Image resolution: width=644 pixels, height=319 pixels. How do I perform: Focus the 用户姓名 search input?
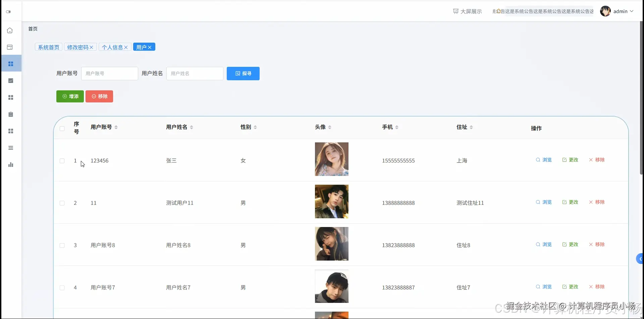[x=195, y=74]
